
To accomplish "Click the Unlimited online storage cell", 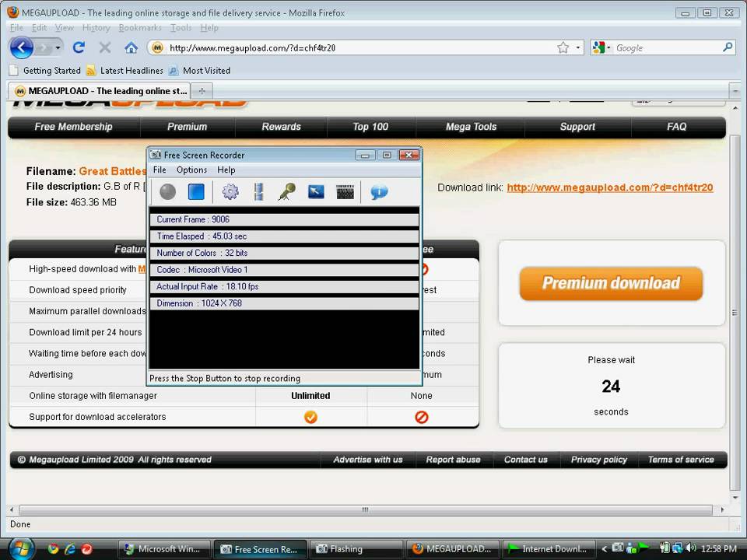I will pyautogui.click(x=310, y=396).
